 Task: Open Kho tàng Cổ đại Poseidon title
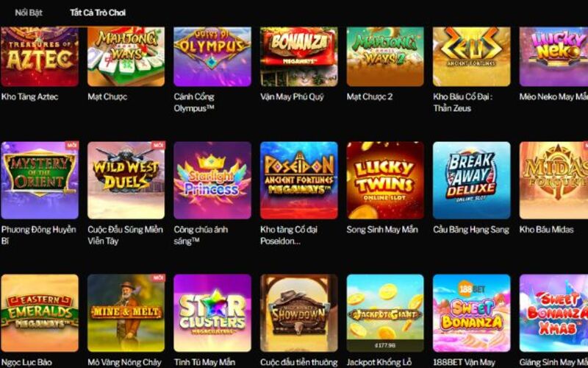(289, 235)
